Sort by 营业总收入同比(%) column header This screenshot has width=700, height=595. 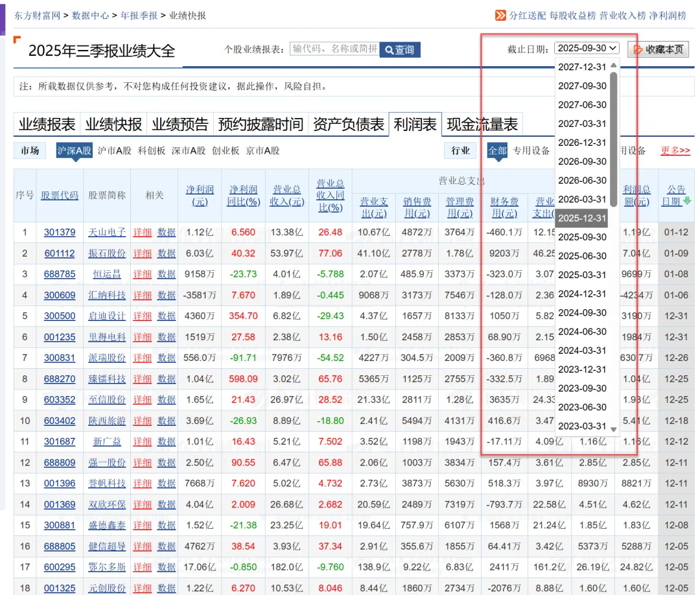click(x=330, y=196)
